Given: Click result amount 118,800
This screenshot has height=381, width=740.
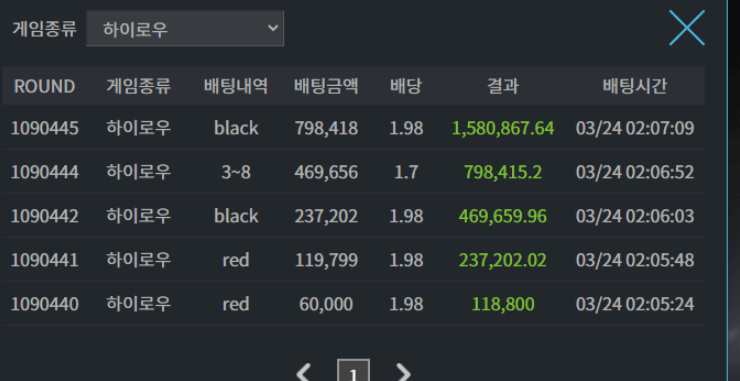Looking at the screenshot, I should (503, 304).
